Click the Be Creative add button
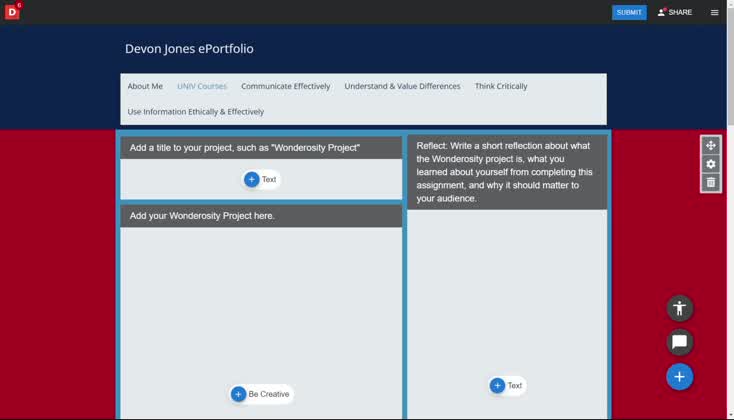Screen dimensions: 734x420 pyautogui.click(x=261, y=394)
